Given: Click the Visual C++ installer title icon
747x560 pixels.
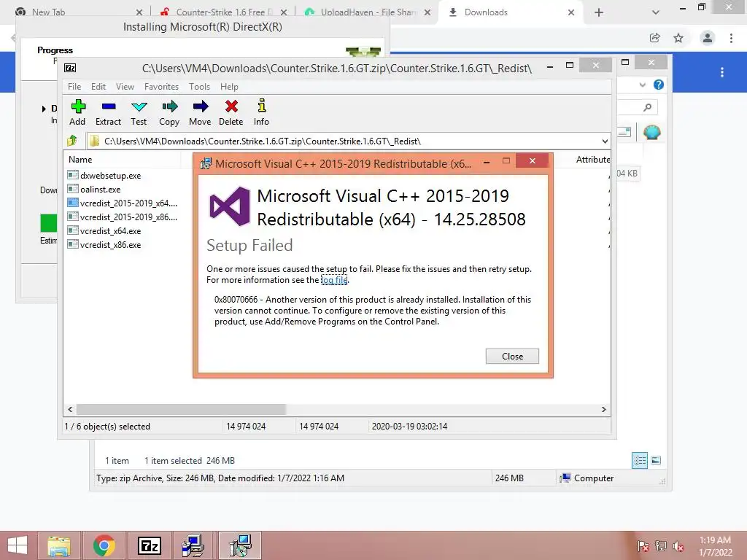Looking at the screenshot, I should (x=206, y=163).
